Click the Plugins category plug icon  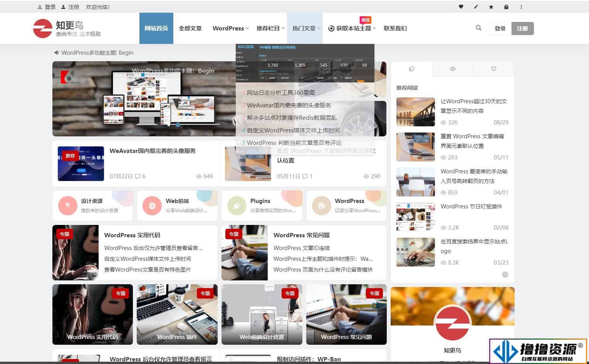pos(237,205)
